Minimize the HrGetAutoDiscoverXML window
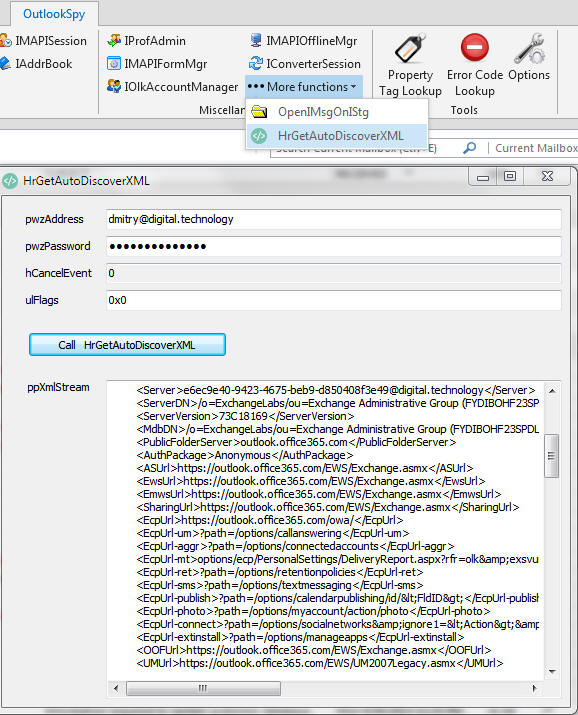The height and width of the screenshot is (715, 578). point(483,177)
